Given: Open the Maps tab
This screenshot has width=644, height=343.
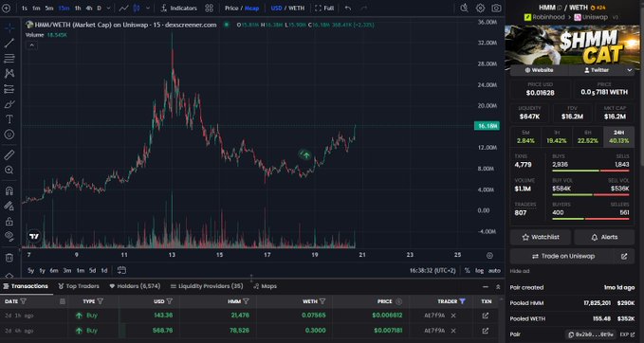Looking at the screenshot, I should (266, 286).
